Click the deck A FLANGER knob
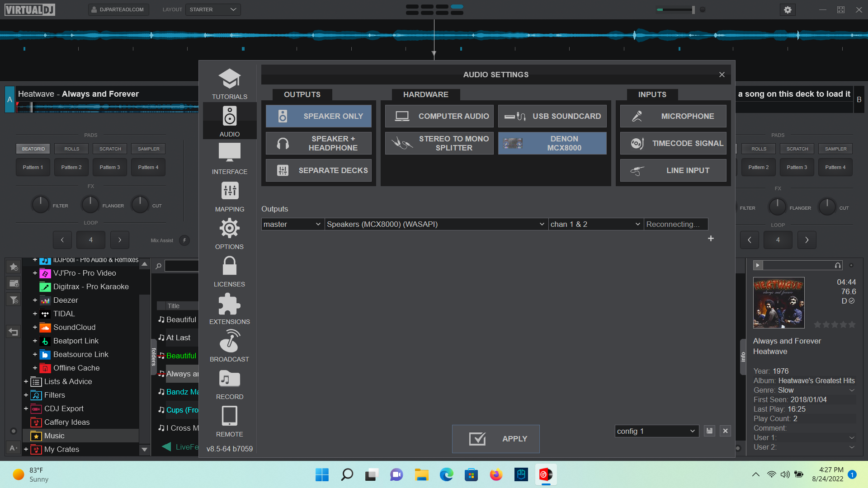The height and width of the screenshot is (488, 868). coord(90,204)
